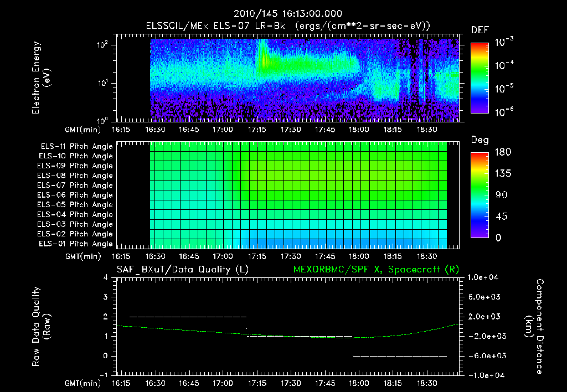Click the 16:30 label under the pitch angle panel

point(155,257)
